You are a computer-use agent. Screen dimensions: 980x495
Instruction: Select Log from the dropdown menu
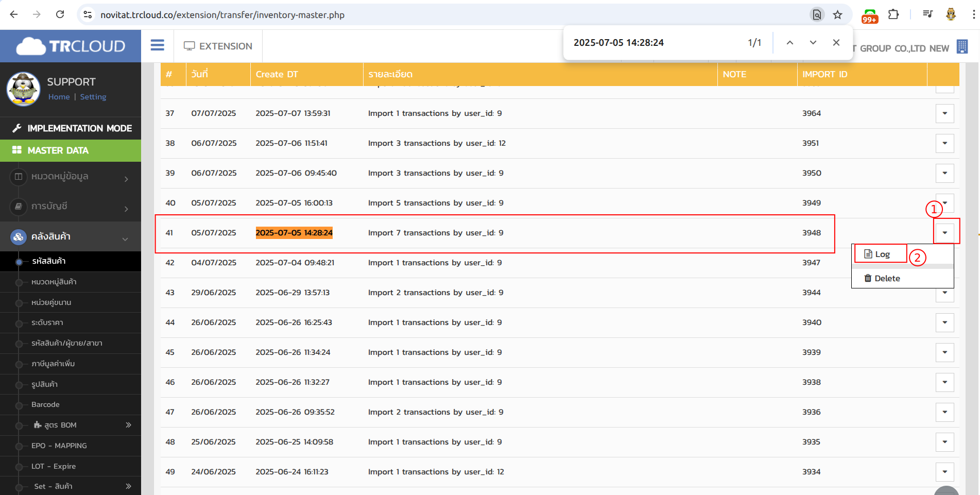pyautogui.click(x=881, y=254)
